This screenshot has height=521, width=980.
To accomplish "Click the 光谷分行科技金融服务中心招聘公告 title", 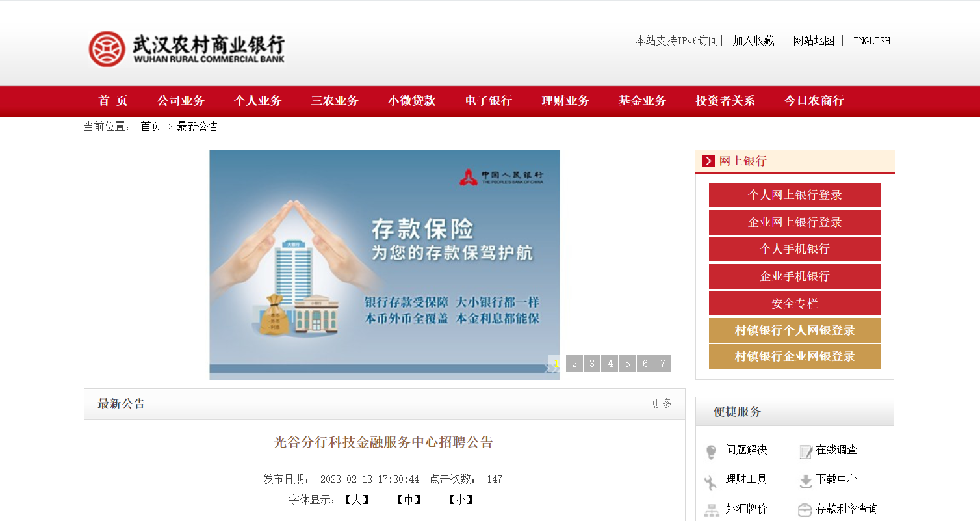I will (383, 442).
